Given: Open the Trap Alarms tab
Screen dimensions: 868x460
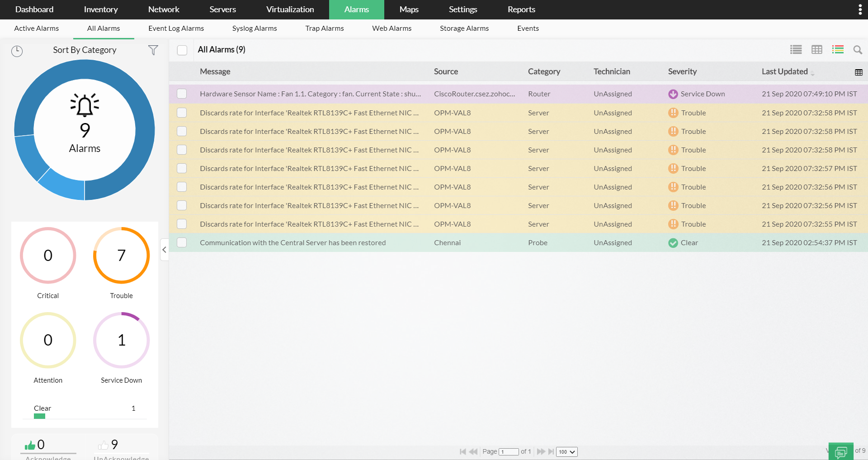Looking at the screenshot, I should coord(325,28).
